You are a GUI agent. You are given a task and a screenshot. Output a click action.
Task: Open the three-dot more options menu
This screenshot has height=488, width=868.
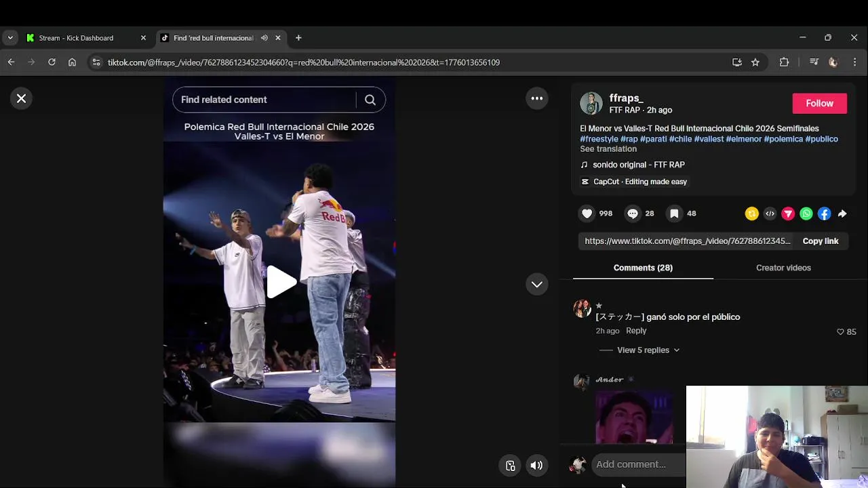536,98
